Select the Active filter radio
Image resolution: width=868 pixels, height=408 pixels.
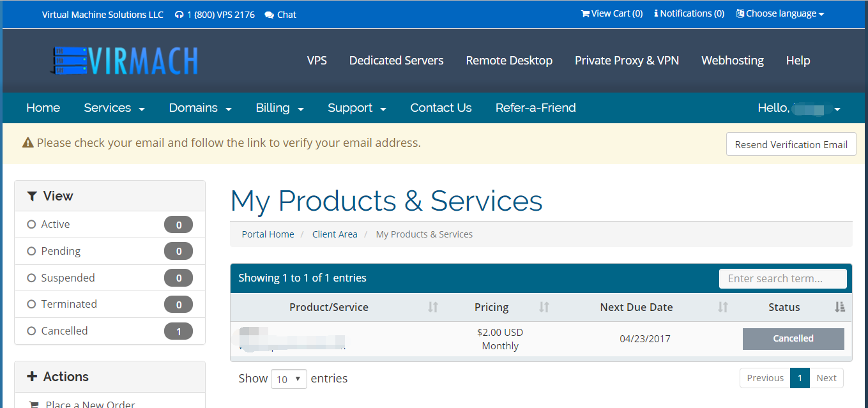tap(31, 225)
